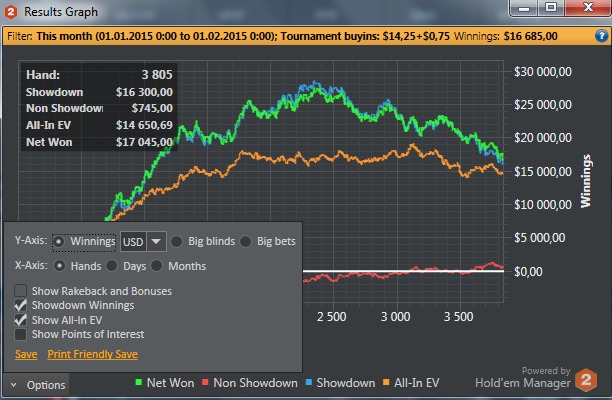Select the Days X-Axis radio button
The width and height of the screenshot is (612, 400).
[112, 266]
